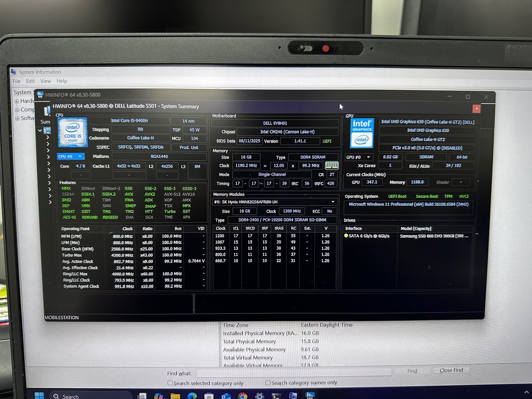
Task: Click the RAM module icon beside memory clock
Action: click(x=331, y=165)
